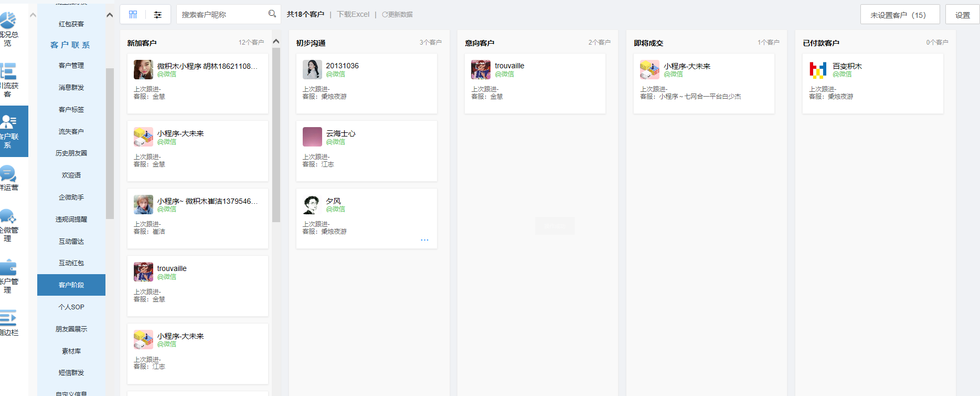Open 企微助手 menu item
Screen dimensions: 980x396
71,197
